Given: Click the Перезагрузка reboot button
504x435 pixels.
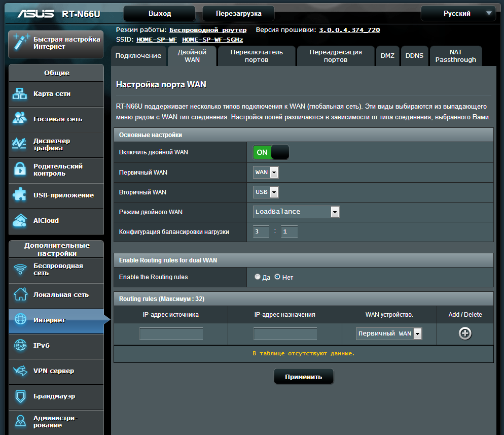Looking at the screenshot, I should tap(238, 14).
